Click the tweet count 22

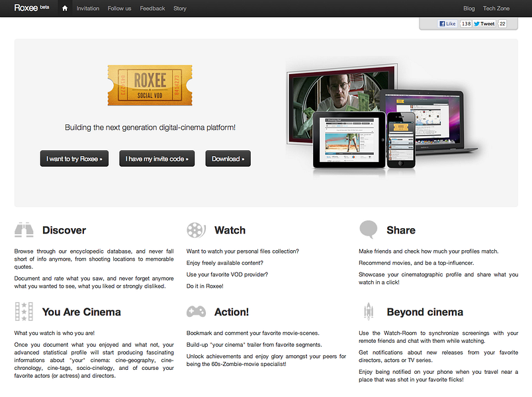(x=502, y=24)
